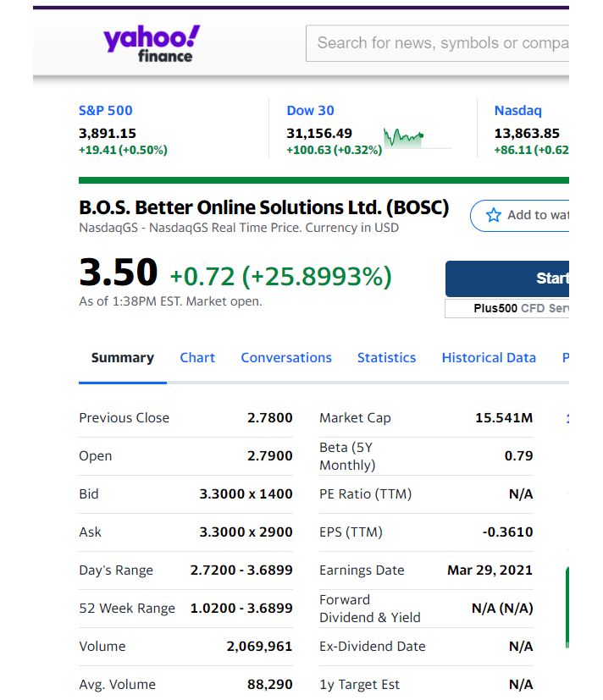Click the 1y Target Est label
This screenshot has height=700, width=603.
coord(360,685)
